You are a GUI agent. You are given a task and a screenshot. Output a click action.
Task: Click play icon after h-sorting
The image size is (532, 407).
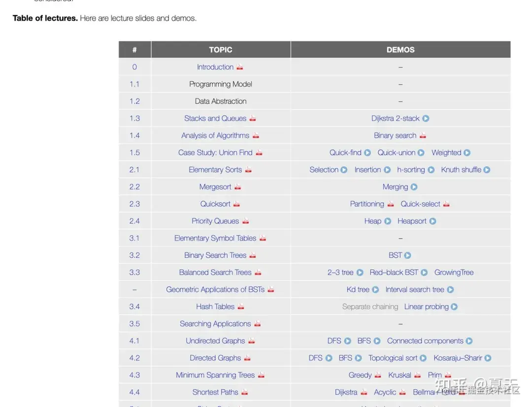(431, 169)
